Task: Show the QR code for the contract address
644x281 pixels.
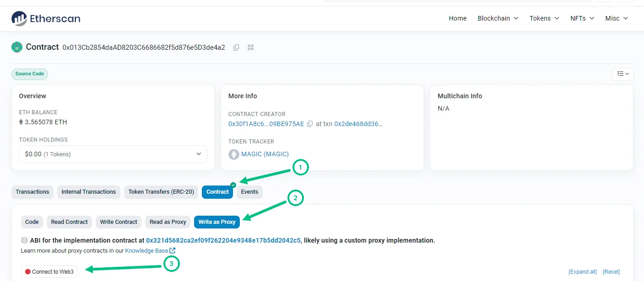Action: tap(251, 48)
